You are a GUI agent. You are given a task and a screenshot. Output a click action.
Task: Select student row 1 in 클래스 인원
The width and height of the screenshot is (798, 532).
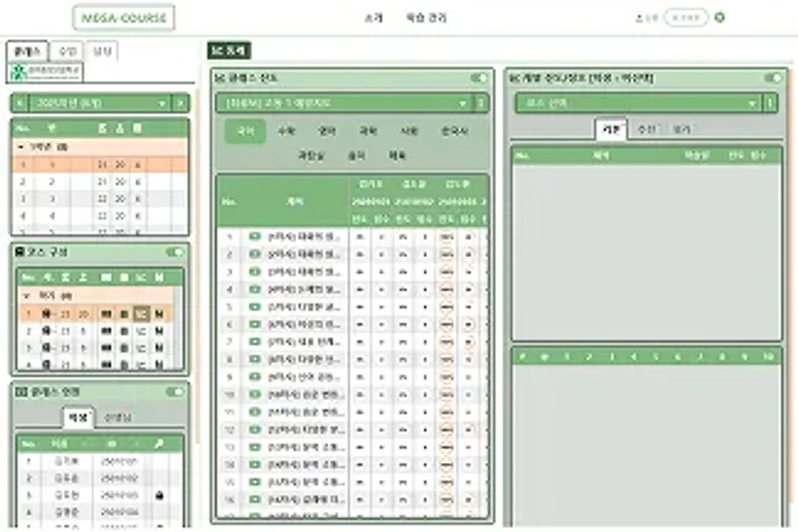click(99, 461)
